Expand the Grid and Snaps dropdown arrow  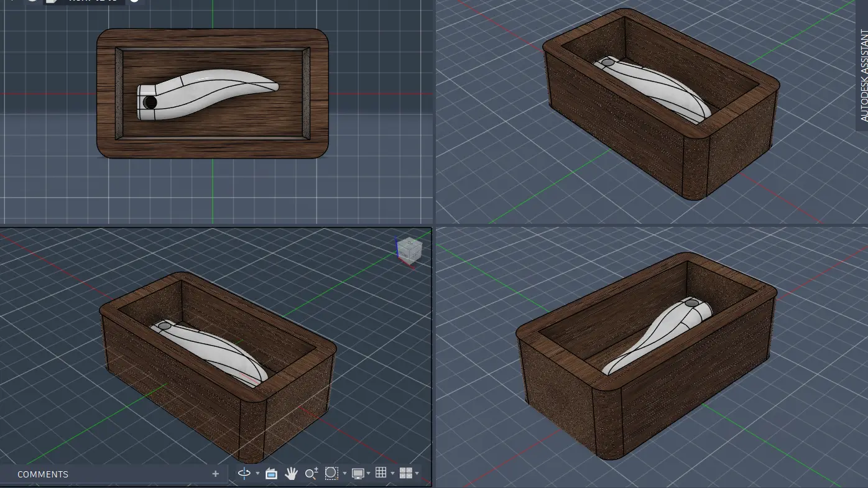click(392, 474)
